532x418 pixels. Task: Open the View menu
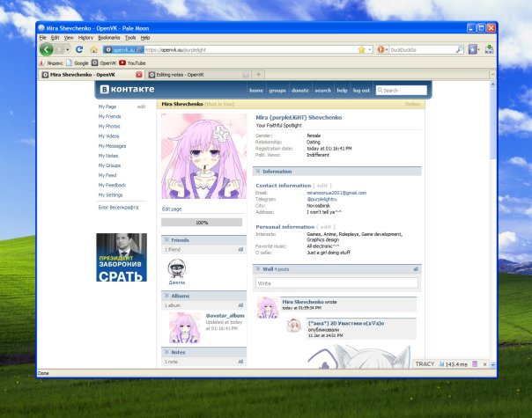tap(69, 38)
